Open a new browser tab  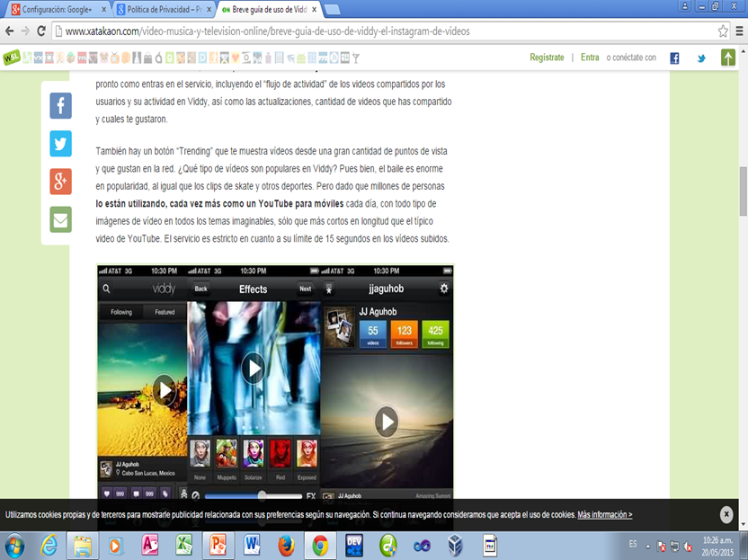(333, 10)
